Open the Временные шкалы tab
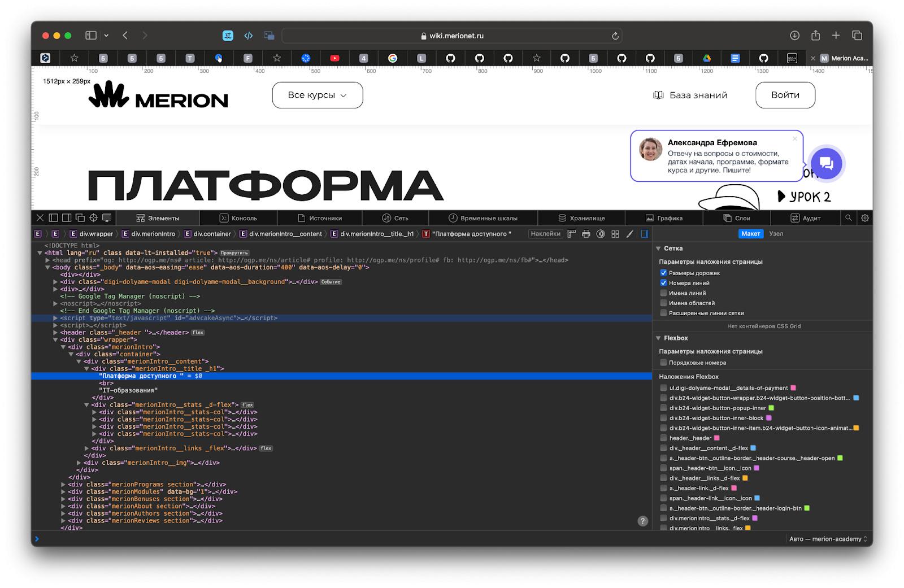The image size is (904, 588). [483, 218]
